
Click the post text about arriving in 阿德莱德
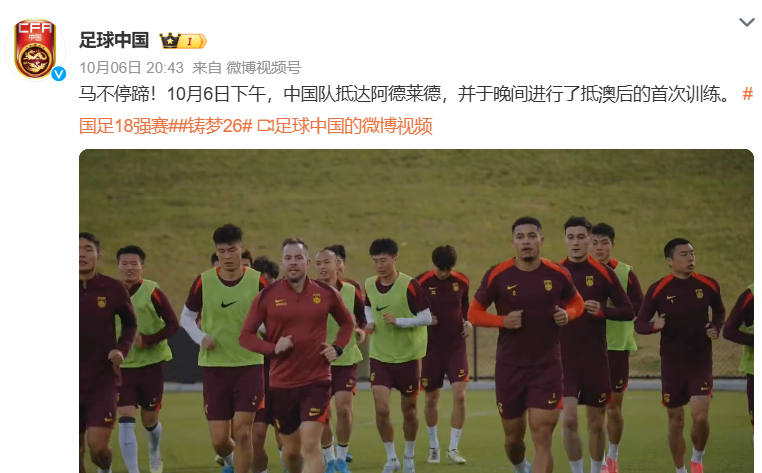pos(405,94)
